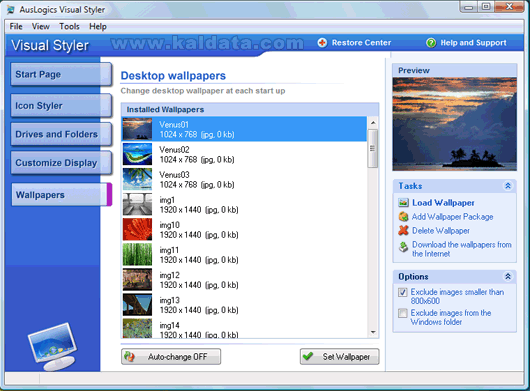Image resolution: width=530 pixels, height=391 pixels.
Task: Click the wallpaper list scroll down arrow
Action: coord(373,332)
